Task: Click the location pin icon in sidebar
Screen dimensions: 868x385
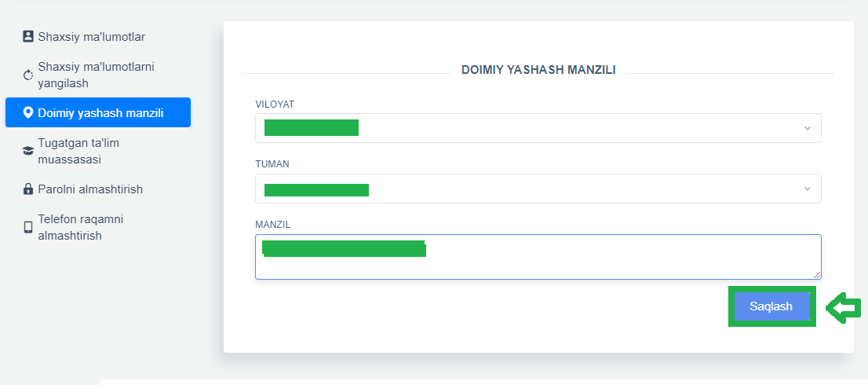Action: point(28,113)
